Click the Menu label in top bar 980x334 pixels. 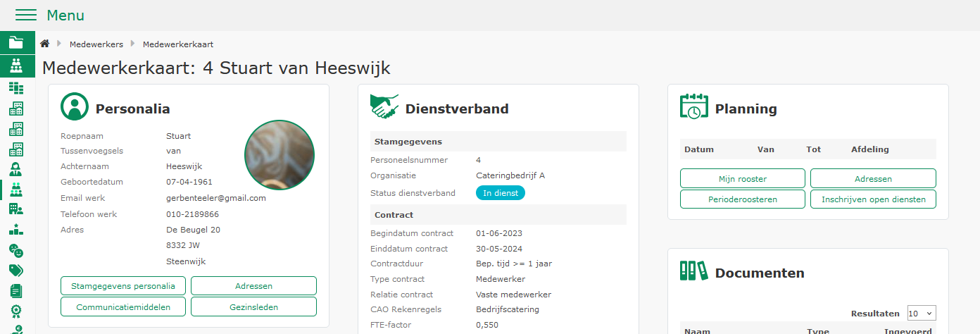pos(65,15)
